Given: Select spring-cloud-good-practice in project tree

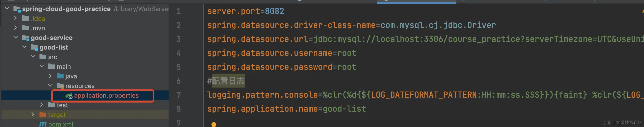Looking at the screenshot, I should [66, 9].
